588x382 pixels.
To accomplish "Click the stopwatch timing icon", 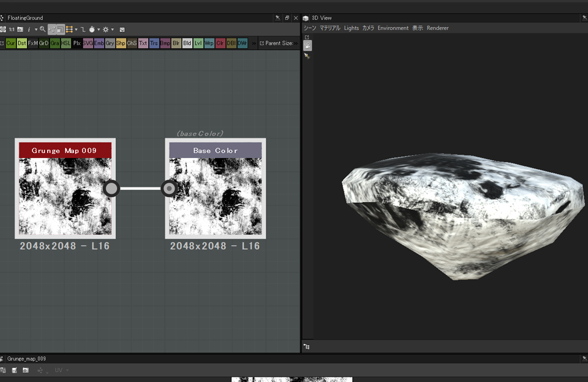I will click(92, 29).
